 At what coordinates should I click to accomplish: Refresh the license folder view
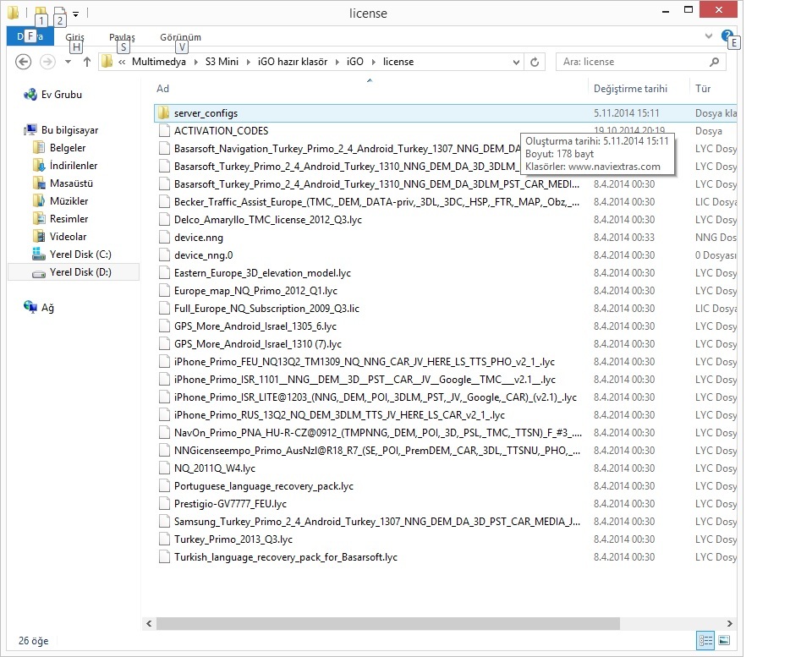click(535, 62)
